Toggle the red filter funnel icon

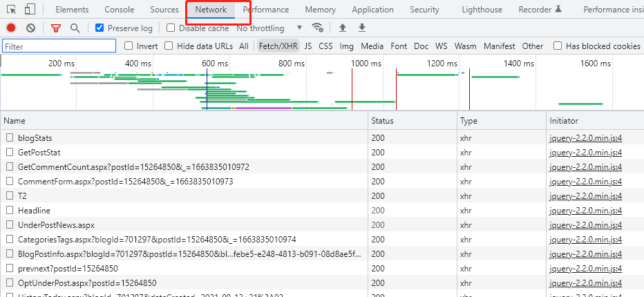[56, 28]
